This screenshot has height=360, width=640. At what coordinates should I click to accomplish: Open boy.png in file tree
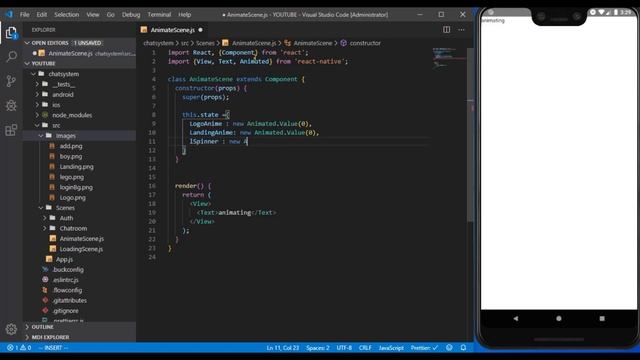(71, 156)
